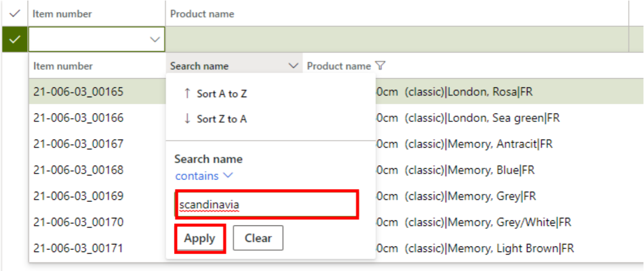Choose Sort Z to A menu option
Screen dimensions: 644x271
tap(222, 119)
